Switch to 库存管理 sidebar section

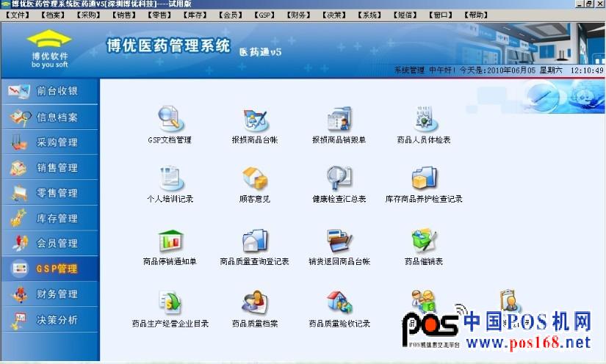coord(48,218)
